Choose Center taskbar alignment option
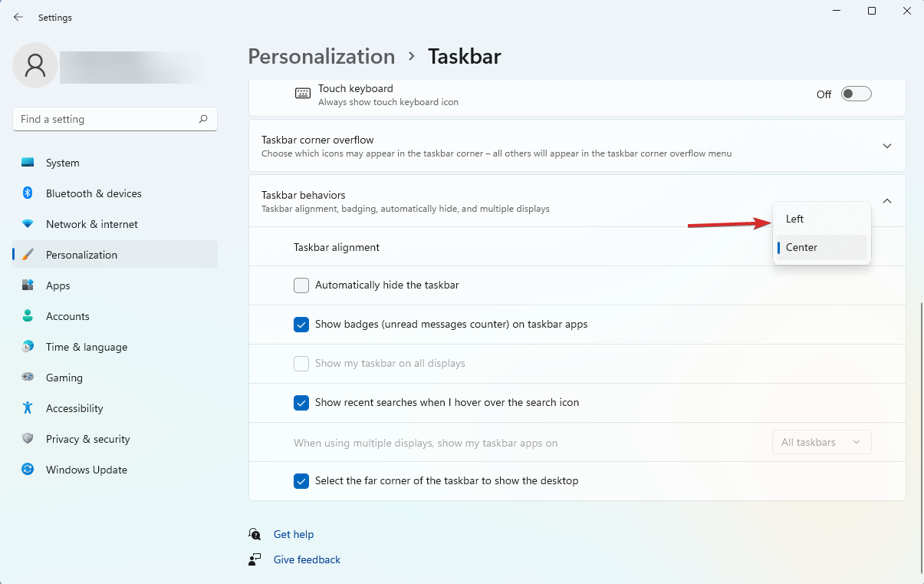Viewport: 924px width, 584px height. (x=801, y=247)
